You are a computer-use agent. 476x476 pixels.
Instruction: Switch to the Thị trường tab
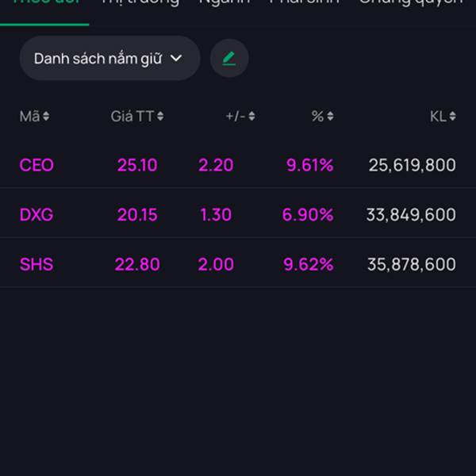[140, 3]
